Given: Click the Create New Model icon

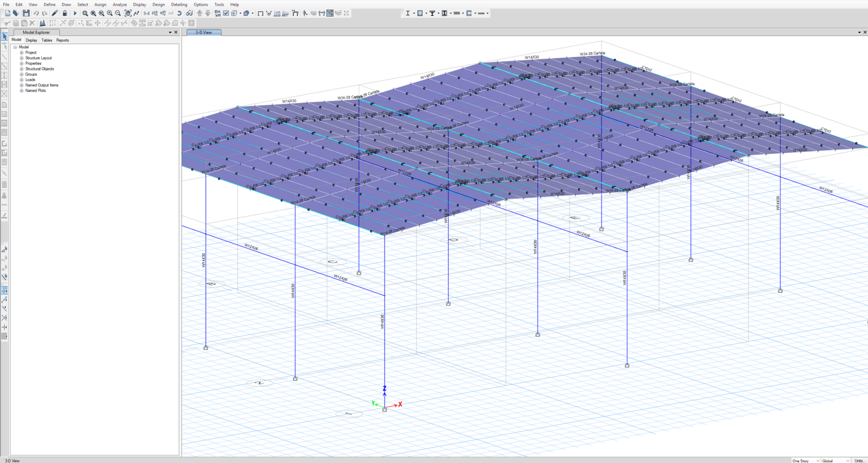Looking at the screenshot, I should (x=8, y=13).
